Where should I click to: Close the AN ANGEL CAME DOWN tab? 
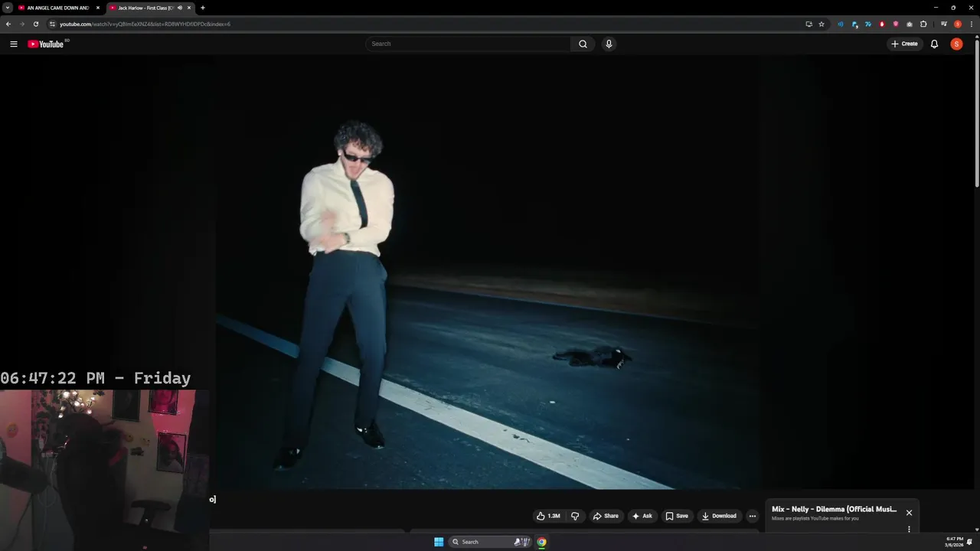click(98, 8)
